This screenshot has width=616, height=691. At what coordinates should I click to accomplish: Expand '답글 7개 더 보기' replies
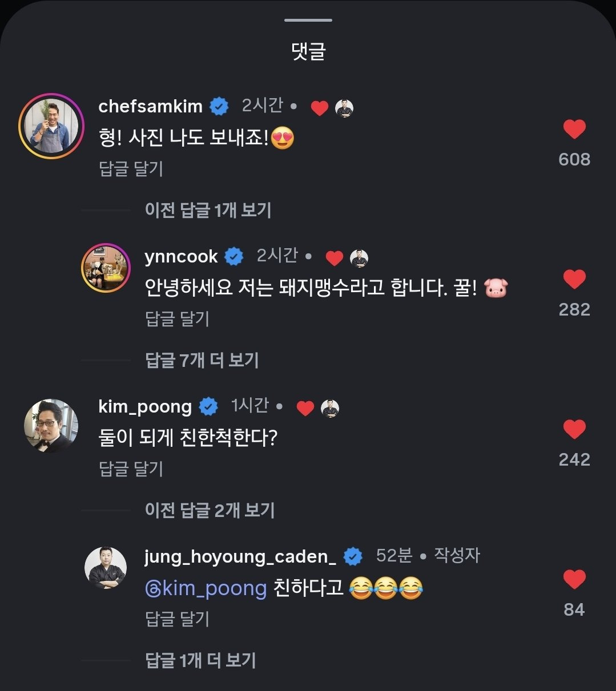coord(202,361)
